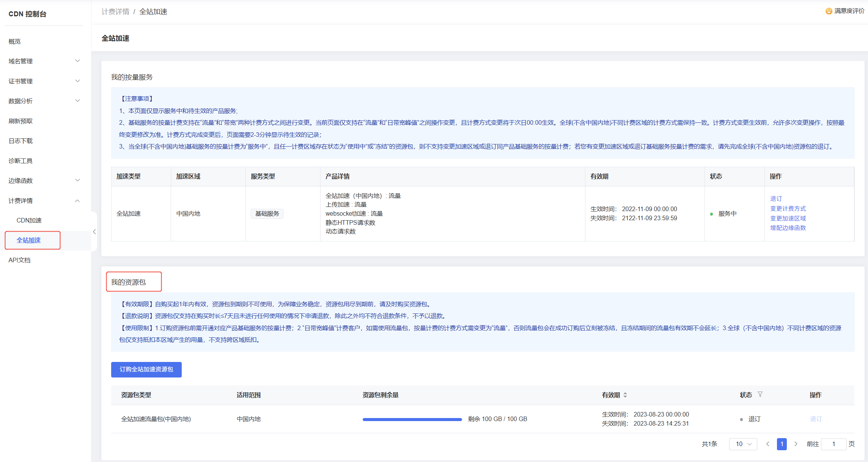Click the satisfaction rating smiley icon
The image size is (868, 462).
click(x=829, y=11)
